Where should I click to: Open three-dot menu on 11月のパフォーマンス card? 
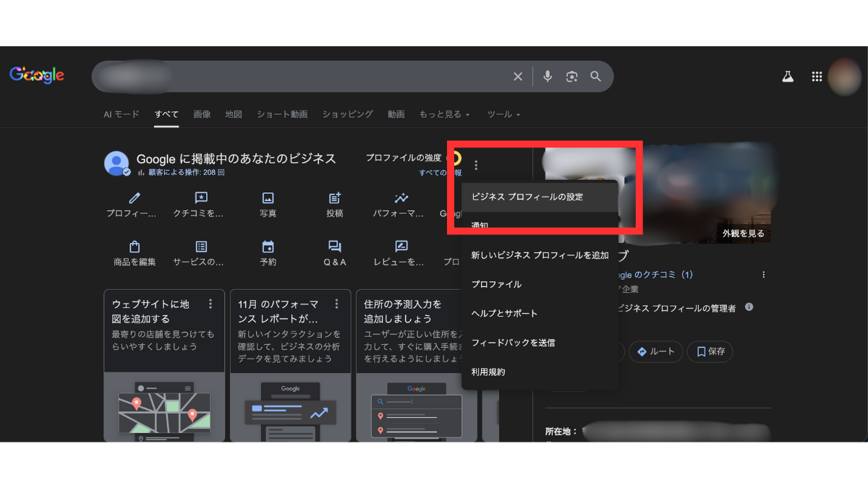point(336,304)
